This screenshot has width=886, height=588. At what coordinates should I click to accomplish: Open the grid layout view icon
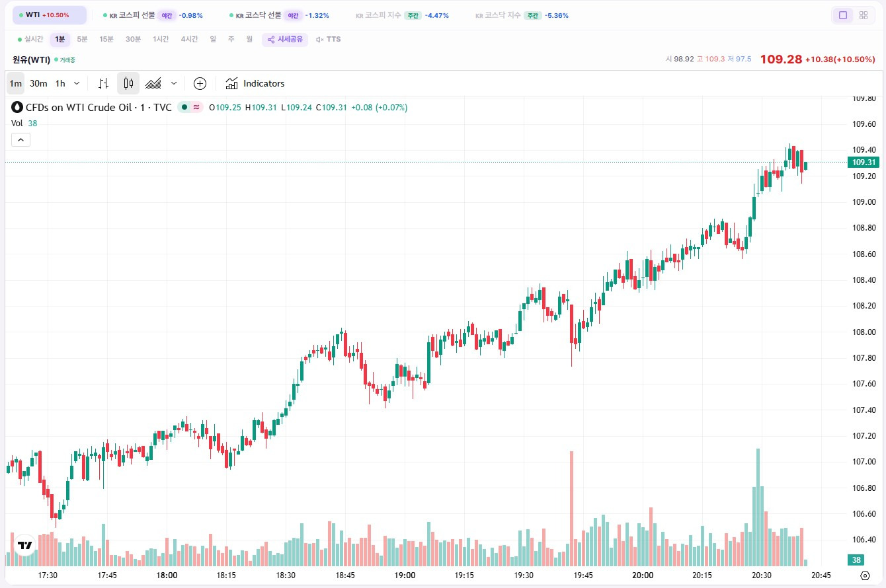tap(864, 14)
